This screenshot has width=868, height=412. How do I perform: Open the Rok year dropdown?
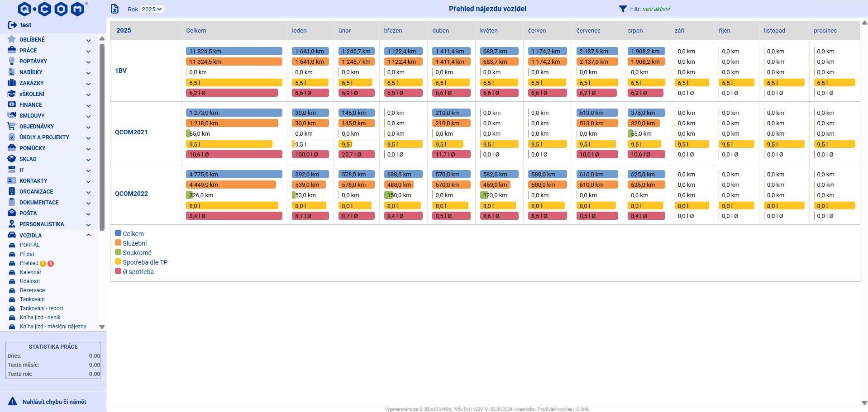pos(151,9)
